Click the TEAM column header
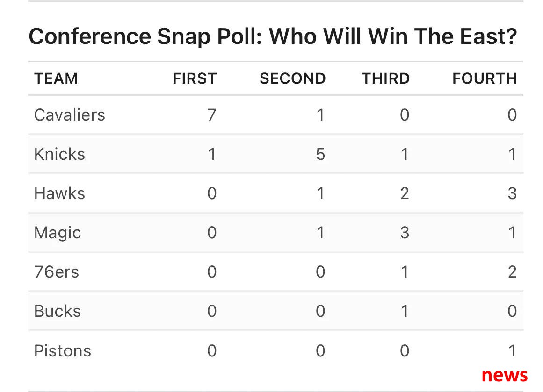The width and height of the screenshot is (543, 392). pos(56,78)
